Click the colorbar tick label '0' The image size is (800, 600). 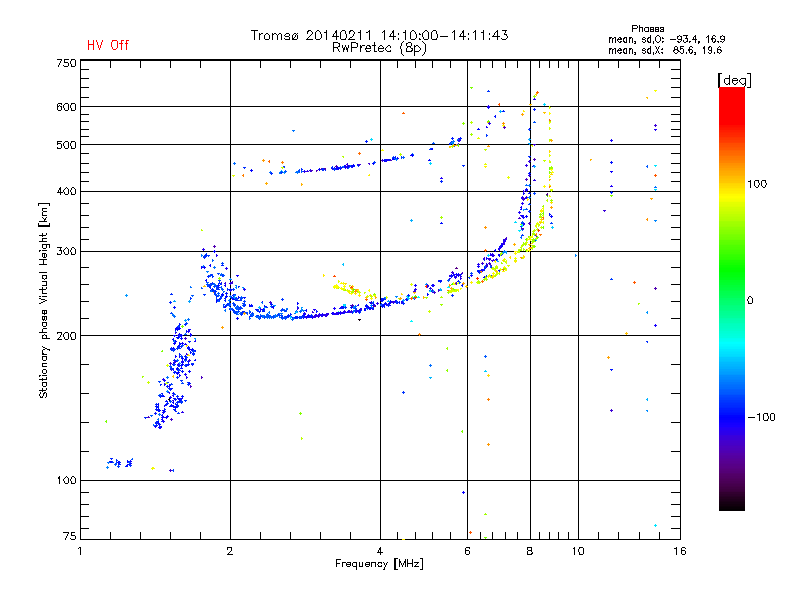(750, 300)
